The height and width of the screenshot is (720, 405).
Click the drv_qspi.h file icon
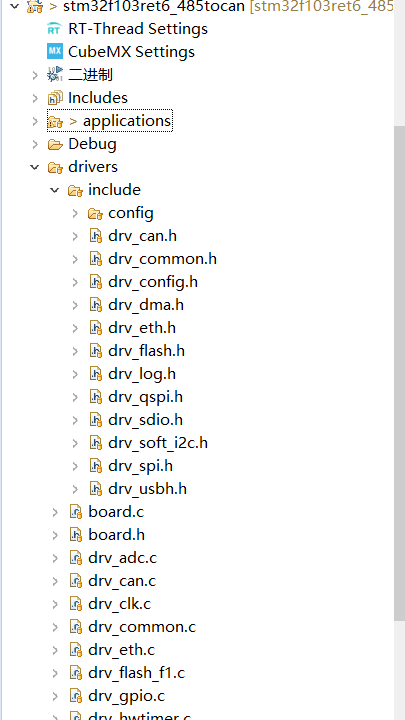tap(95, 397)
